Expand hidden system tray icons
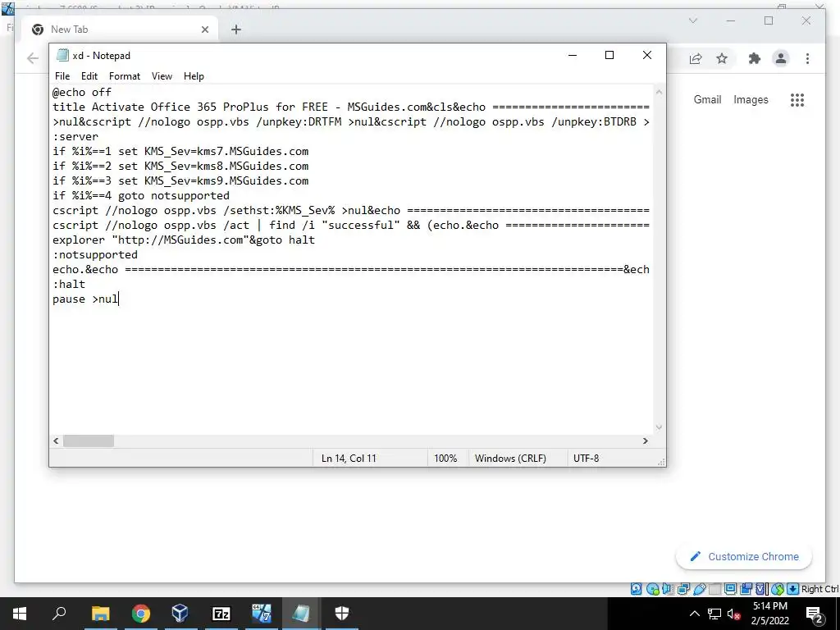The height and width of the screenshot is (630, 840). (694, 614)
